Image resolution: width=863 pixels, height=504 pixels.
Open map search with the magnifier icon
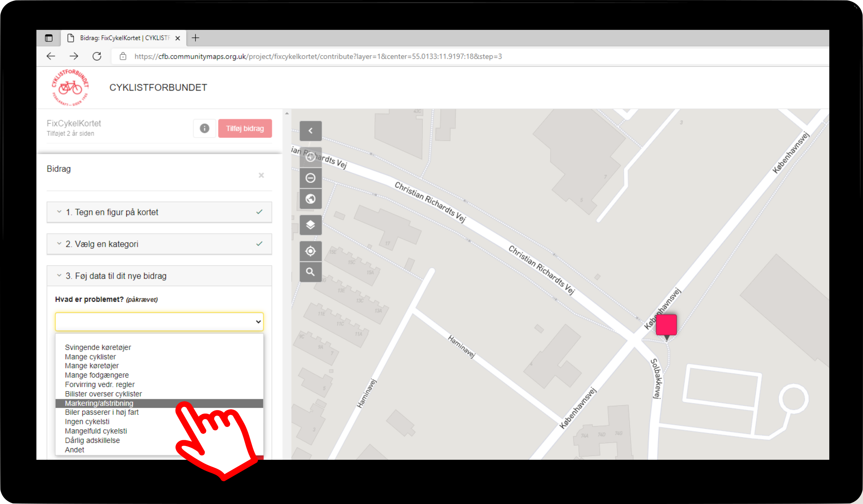click(310, 272)
